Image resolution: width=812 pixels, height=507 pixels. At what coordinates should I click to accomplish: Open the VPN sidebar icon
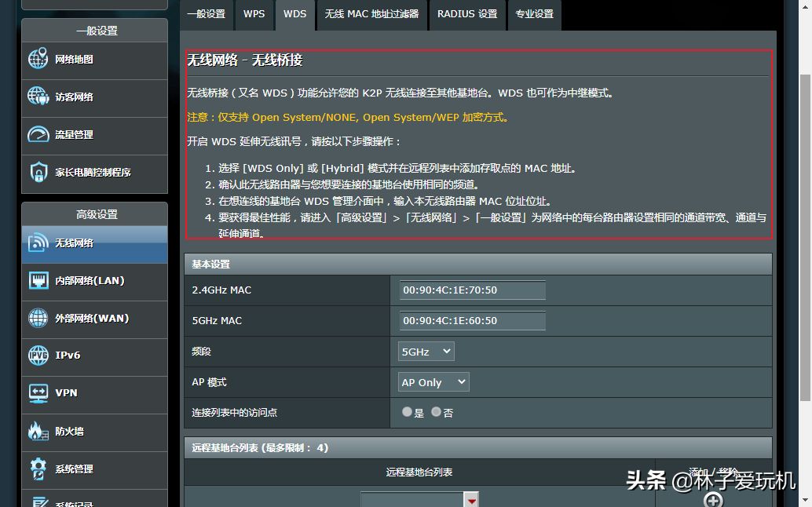tap(38, 392)
